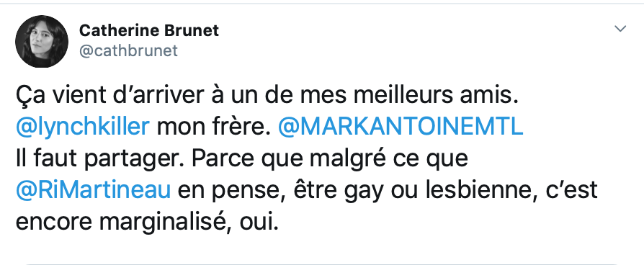Click the closing words 'encore marginalisé, oui.'
The height and width of the screenshot is (265, 644).
click(147, 223)
